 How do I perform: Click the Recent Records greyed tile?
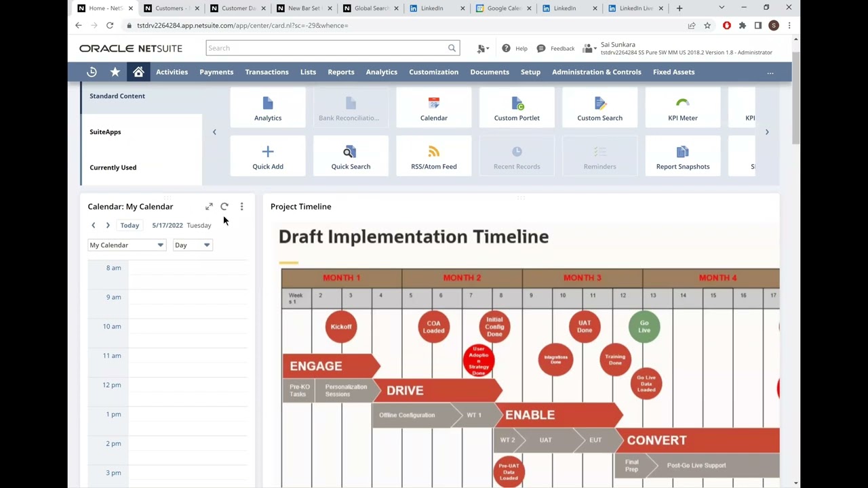[517, 157]
